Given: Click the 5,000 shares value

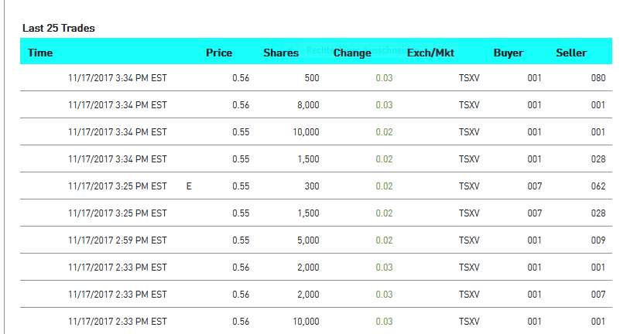Looking at the screenshot, I should tap(308, 240).
